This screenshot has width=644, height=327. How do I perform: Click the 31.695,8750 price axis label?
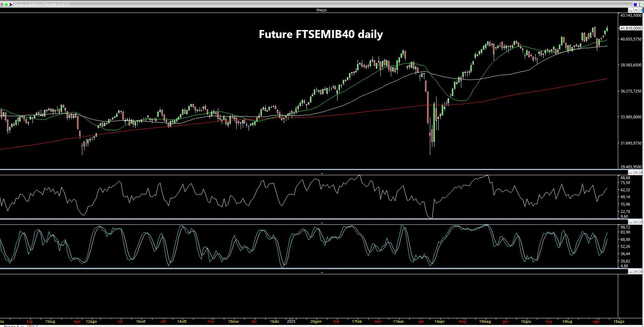click(631, 143)
